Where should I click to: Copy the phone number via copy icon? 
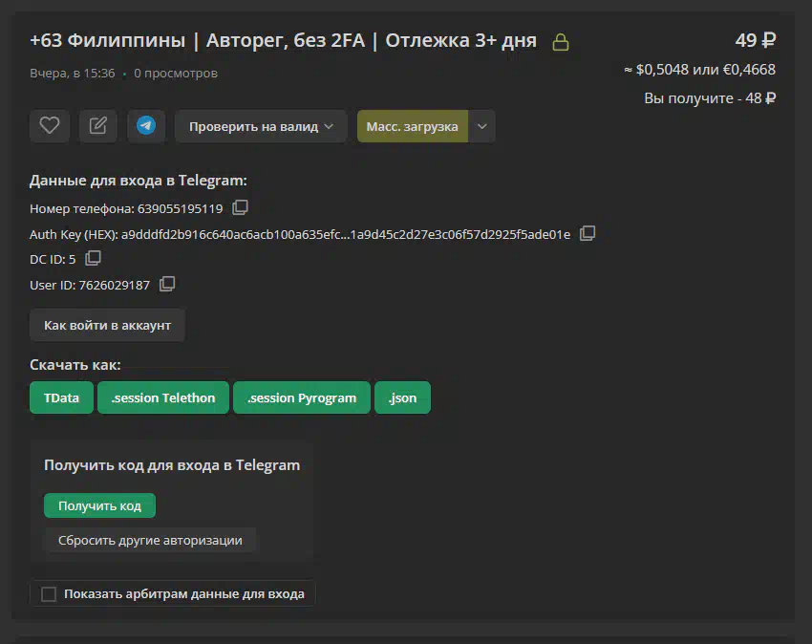(x=241, y=207)
